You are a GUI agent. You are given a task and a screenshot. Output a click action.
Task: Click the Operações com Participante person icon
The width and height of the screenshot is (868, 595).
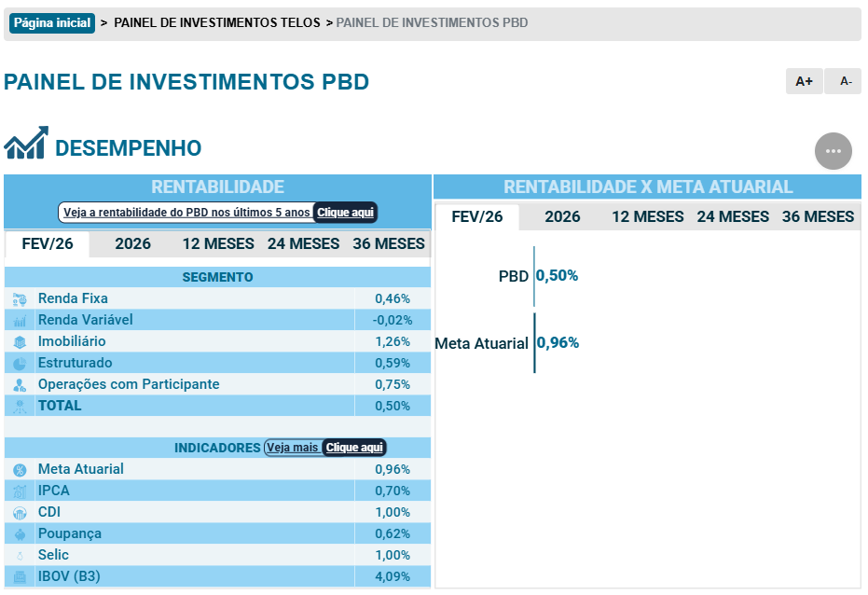pos(20,385)
